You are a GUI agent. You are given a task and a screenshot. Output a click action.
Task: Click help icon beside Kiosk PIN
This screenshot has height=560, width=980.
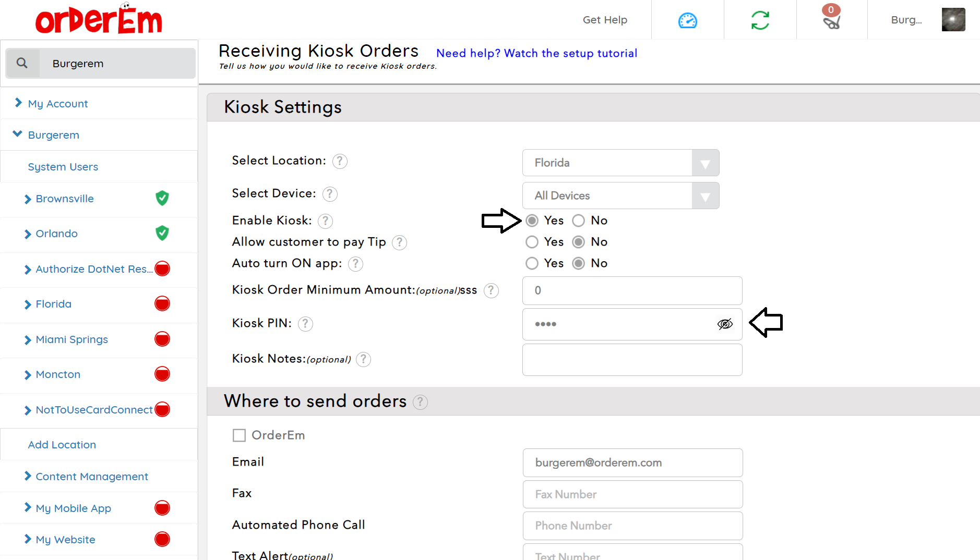click(x=305, y=324)
